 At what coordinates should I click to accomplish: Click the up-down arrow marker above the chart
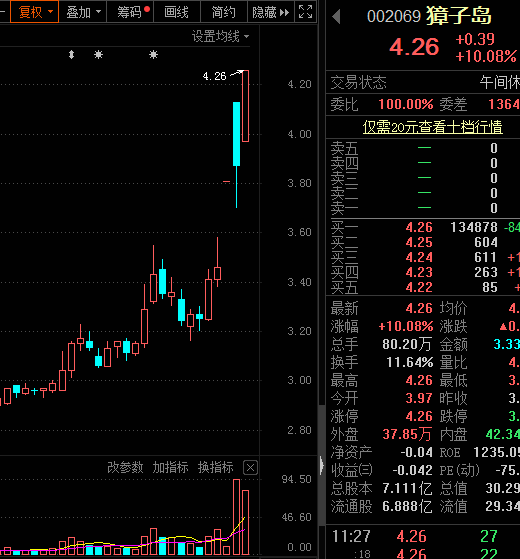tap(71, 55)
